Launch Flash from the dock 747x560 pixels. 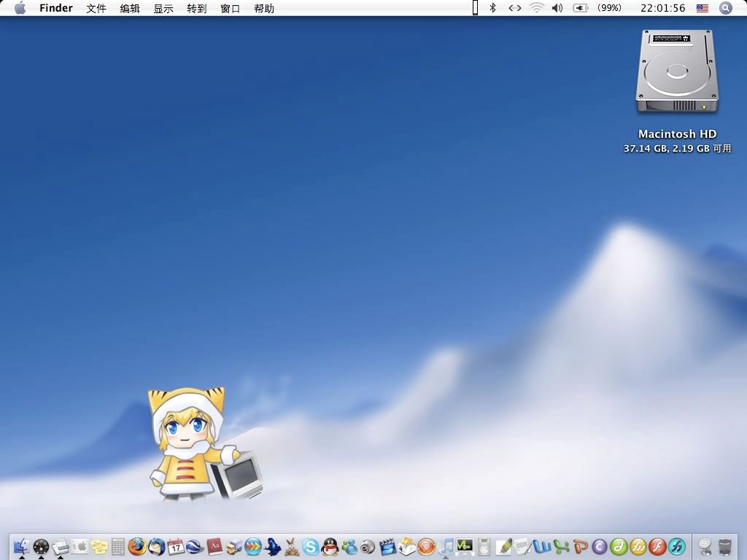[657, 547]
